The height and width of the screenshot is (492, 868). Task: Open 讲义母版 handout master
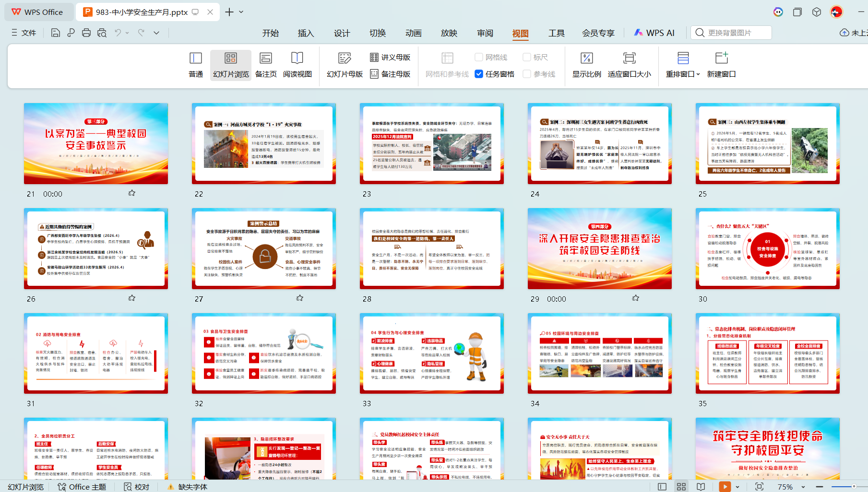[390, 57]
